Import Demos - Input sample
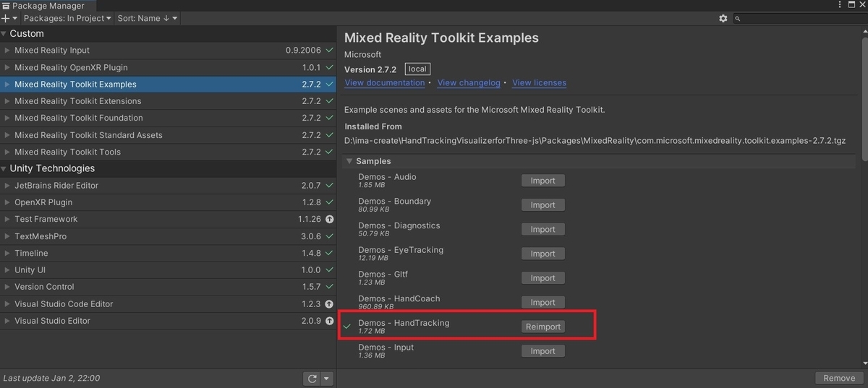 (x=542, y=351)
